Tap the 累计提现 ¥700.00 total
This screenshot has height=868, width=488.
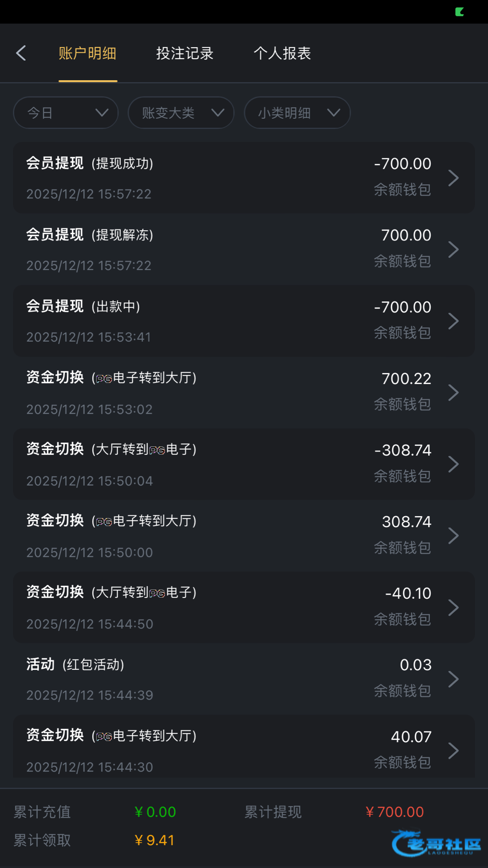[394, 812]
